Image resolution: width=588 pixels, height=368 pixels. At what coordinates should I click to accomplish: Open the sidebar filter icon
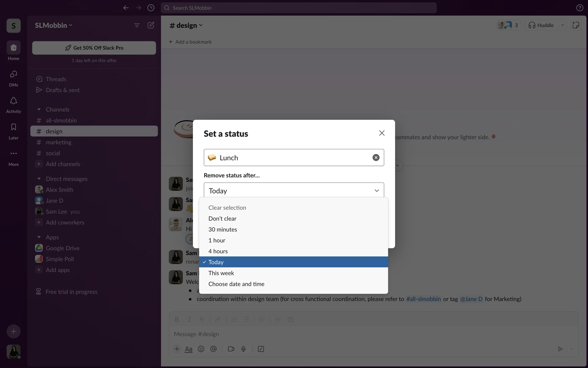pyautogui.click(x=137, y=25)
